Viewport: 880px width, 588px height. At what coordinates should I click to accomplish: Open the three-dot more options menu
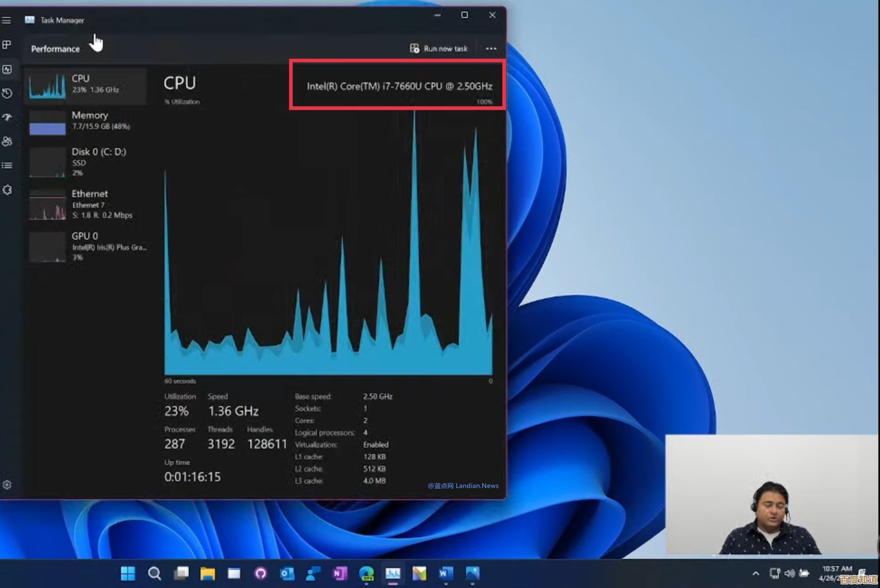pyautogui.click(x=491, y=48)
